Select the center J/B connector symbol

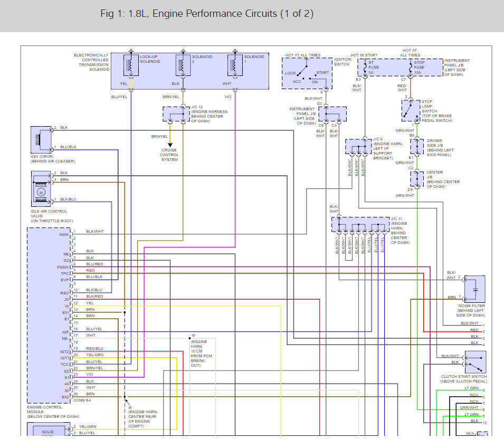(417, 179)
